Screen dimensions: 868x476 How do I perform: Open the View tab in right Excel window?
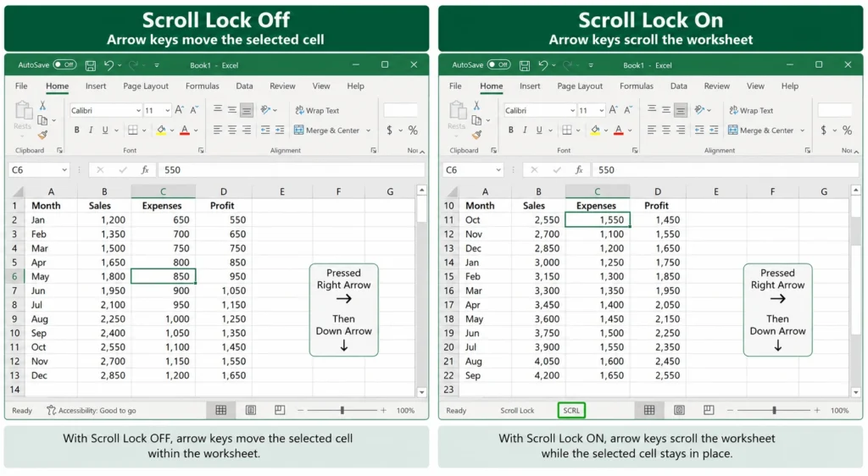coord(755,86)
